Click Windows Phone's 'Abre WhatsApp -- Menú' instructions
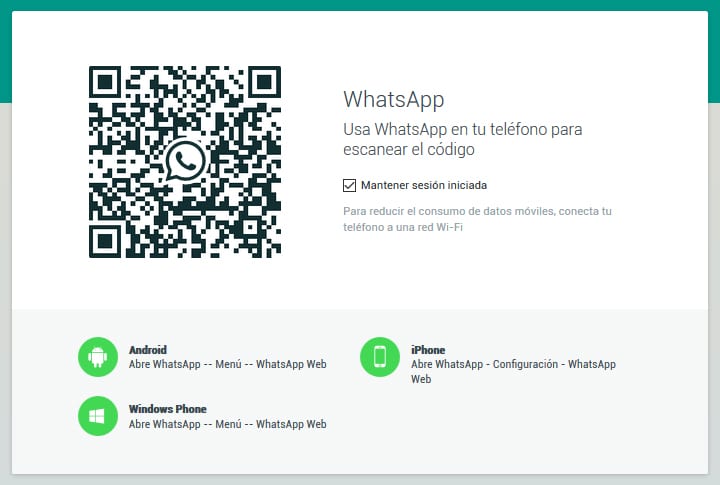Viewport: 720px width, 485px height. [x=228, y=424]
